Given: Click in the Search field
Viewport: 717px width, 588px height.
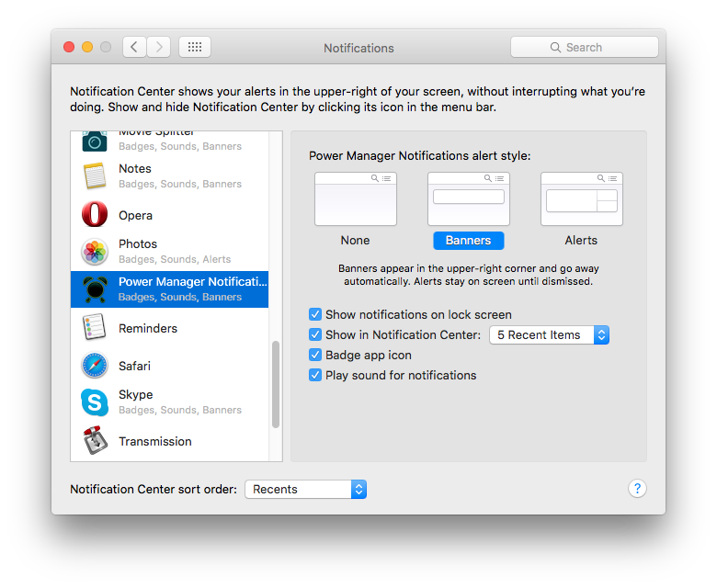Looking at the screenshot, I should 585,47.
